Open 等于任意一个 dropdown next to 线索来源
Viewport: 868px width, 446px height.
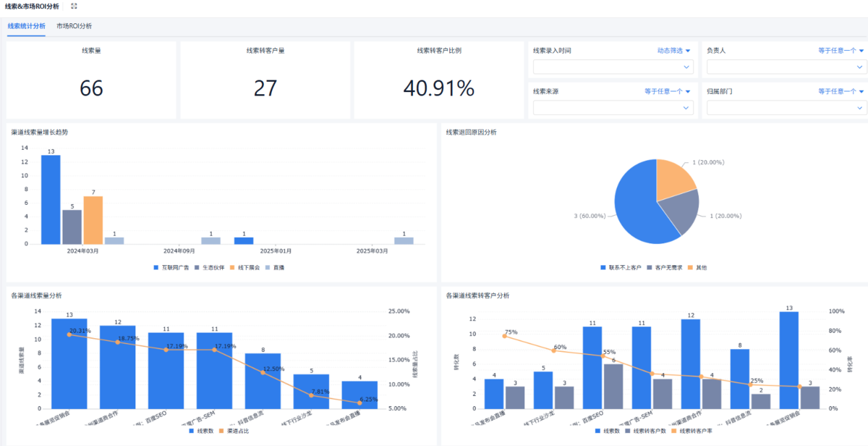[x=668, y=91]
